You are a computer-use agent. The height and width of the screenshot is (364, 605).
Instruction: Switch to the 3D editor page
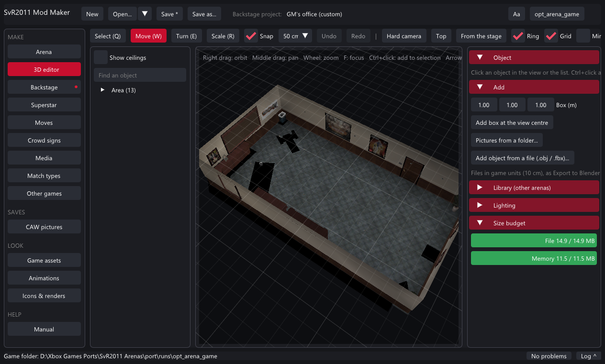pos(44,69)
